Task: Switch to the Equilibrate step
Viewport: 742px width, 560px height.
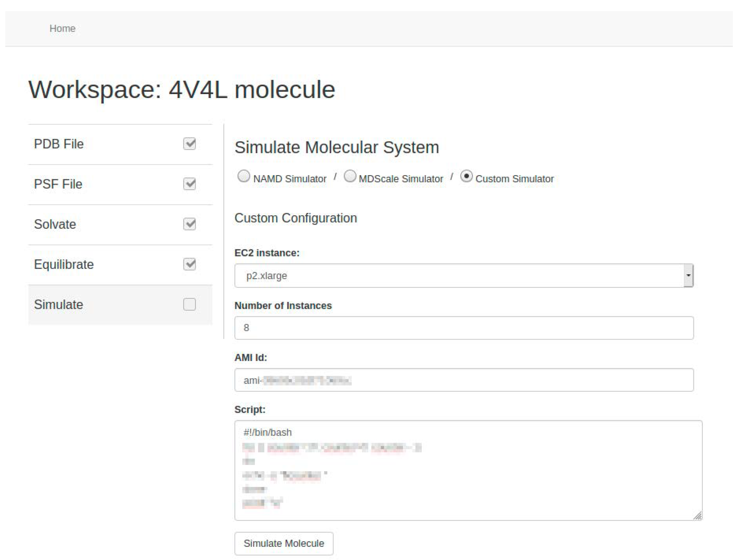Action: [64, 264]
